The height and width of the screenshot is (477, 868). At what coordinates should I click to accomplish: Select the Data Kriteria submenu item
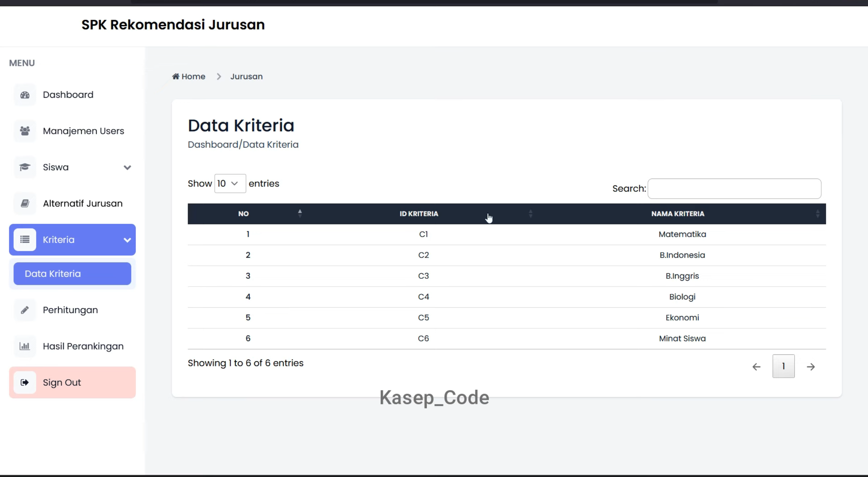(72, 274)
